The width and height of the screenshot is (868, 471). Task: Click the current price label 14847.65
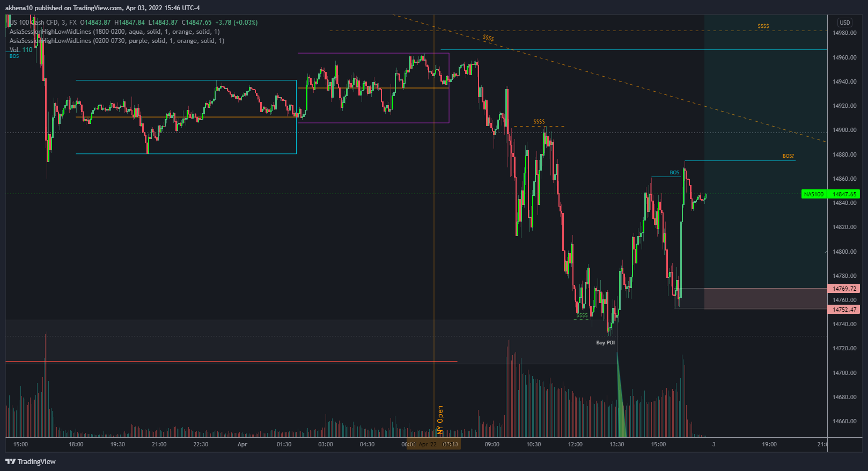pyautogui.click(x=844, y=194)
